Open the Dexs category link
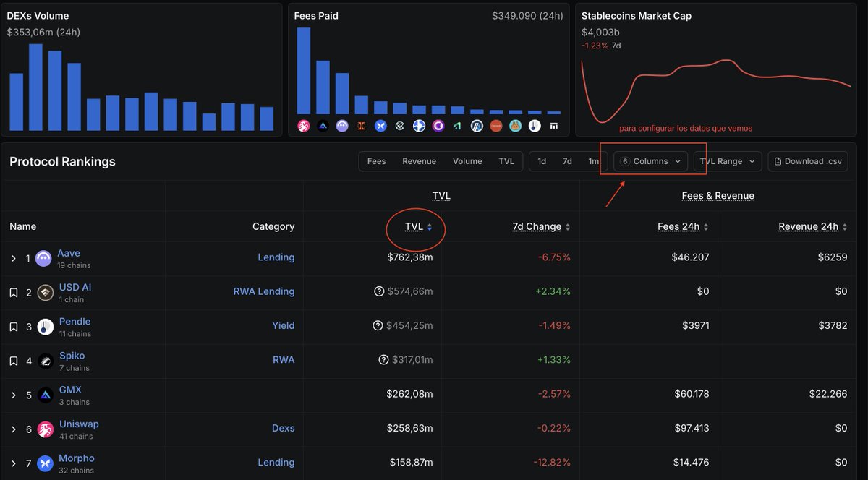The width and height of the screenshot is (868, 480). click(x=284, y=428)
